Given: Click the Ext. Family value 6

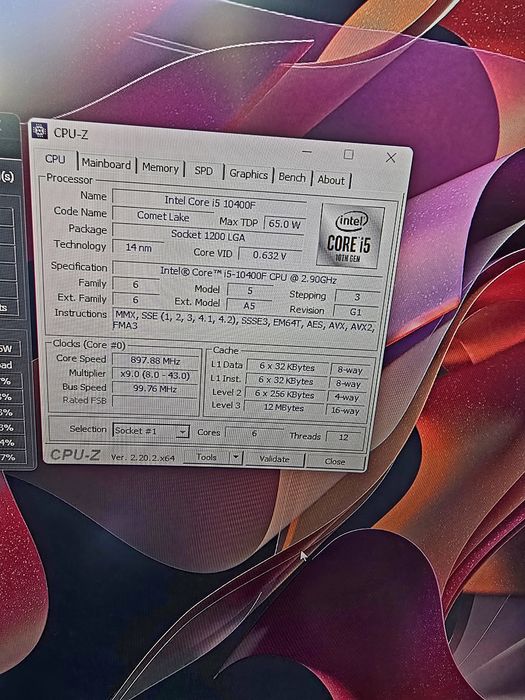Looking at the screenshot, I should point(136,300).
